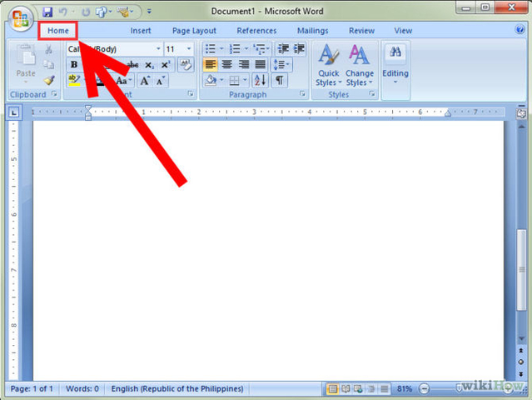Align text right
Image resolution: width=532 pixels, height=400 pixels.
(x=244, y=64)
